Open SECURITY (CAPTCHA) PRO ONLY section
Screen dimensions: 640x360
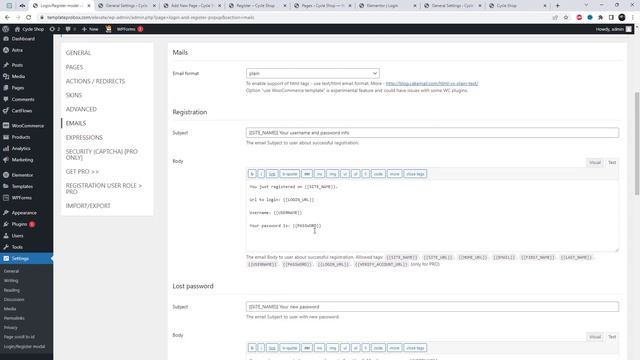102,154
